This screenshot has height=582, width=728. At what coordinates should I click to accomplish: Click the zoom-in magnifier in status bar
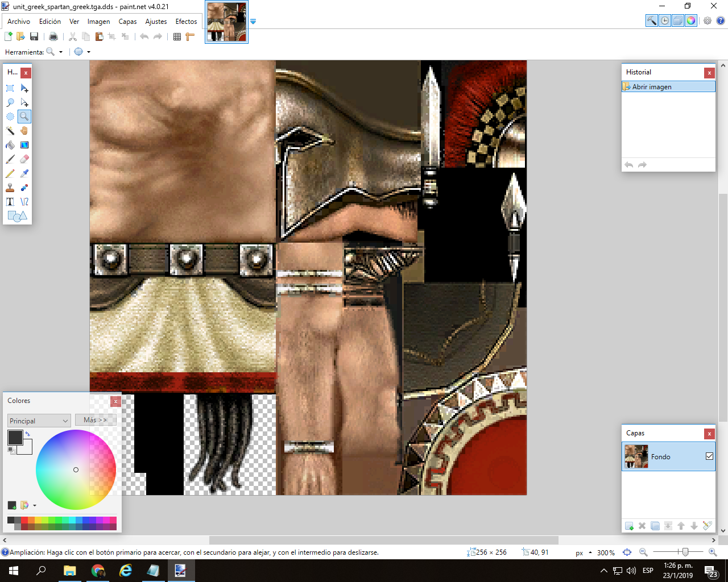click(713, 552)
